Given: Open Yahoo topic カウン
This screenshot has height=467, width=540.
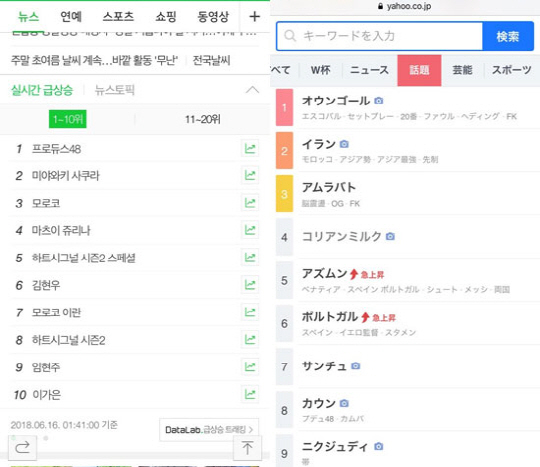Looking at the screenshot, I should pos(319,403).
